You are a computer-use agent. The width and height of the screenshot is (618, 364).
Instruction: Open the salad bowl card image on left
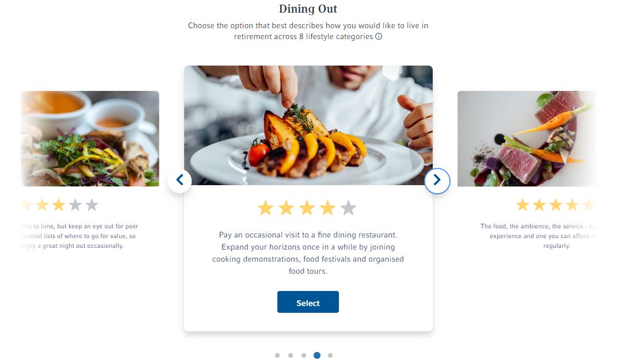(x=90, y=138)
